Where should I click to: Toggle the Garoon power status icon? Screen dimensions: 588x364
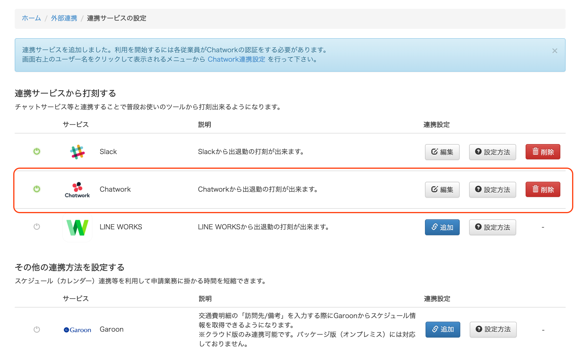click(x=37, y=329)
